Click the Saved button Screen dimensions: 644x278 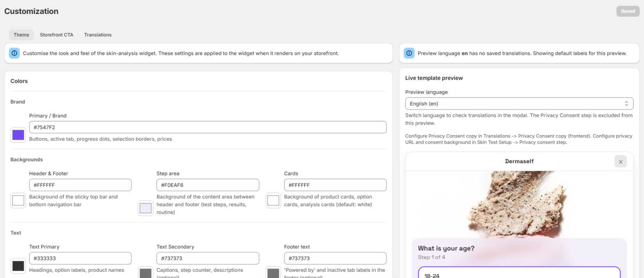coord(628,11)
